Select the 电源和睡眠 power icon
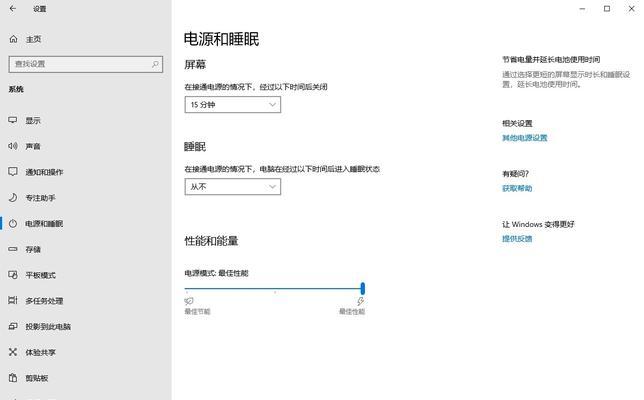The image size is (644, 400). point(13,223)
